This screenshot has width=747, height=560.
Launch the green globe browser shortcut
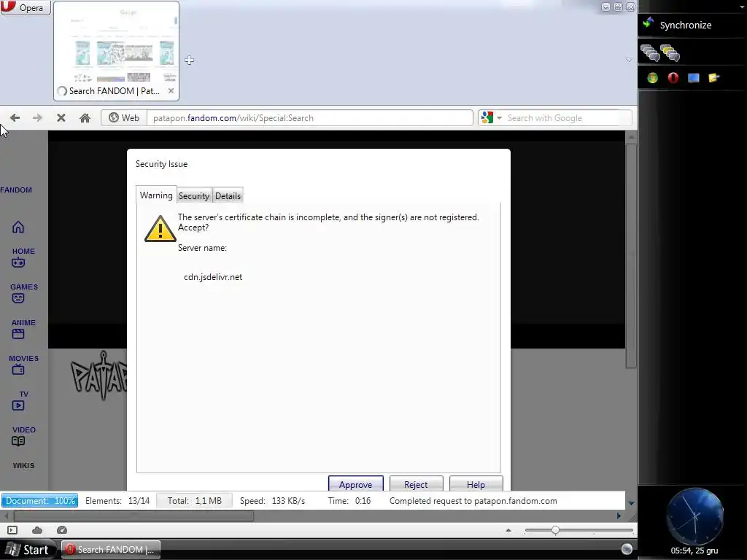(x=652, y=78)
